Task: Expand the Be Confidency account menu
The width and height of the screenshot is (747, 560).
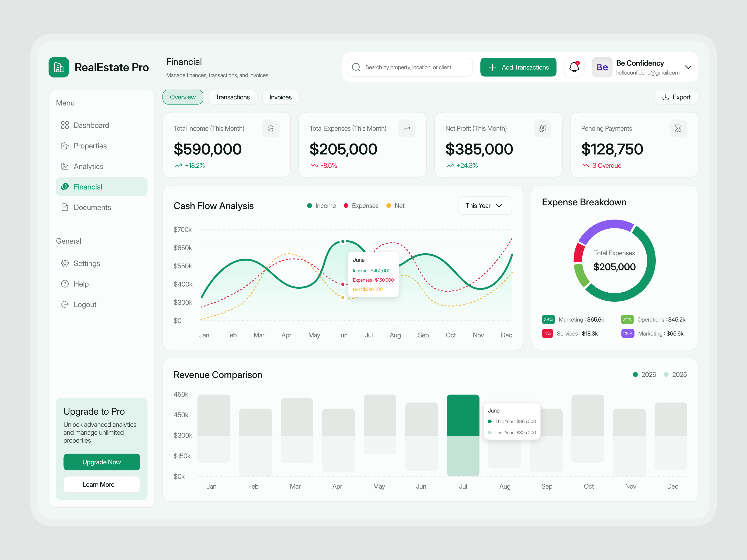Action: [x=689, y=67]
